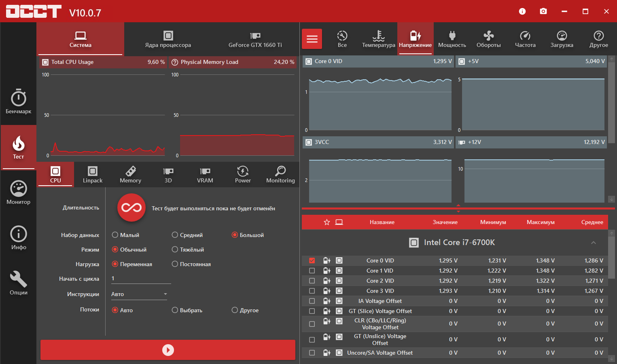Switch to the Ядра процессора tab
The height and width of the screenshot is (364, 617).
pos(168,39)
